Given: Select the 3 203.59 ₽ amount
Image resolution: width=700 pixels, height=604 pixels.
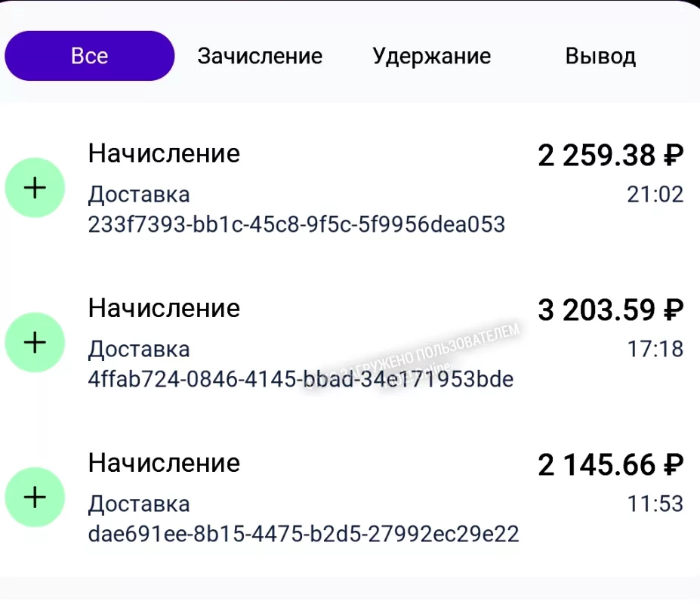Looking at the screenshot, I should click(x=610, y=310).
